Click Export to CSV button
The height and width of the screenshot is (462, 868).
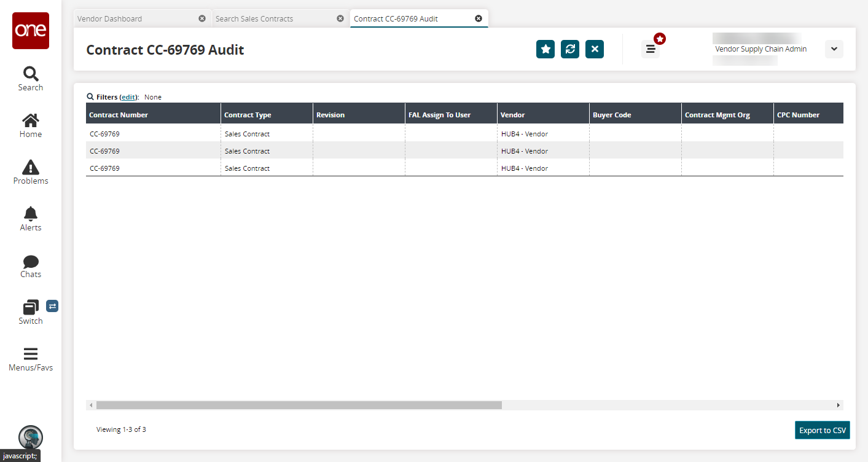(x=822, y=430)
